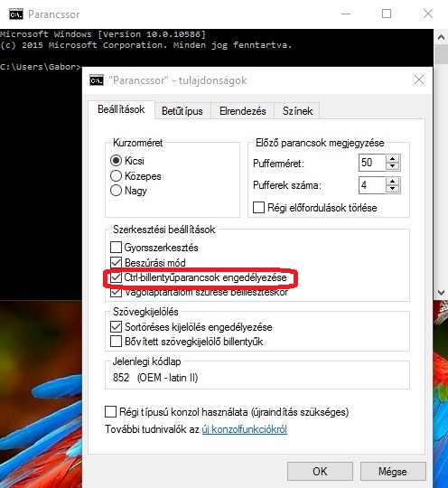Close the tulajdonságok properties dialog
448x488 pixels.
[x=419, y=80]
